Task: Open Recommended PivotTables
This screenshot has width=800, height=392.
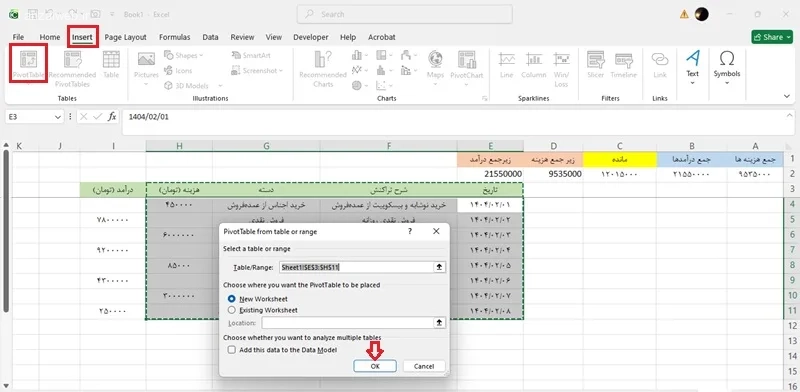Action: 72,69
